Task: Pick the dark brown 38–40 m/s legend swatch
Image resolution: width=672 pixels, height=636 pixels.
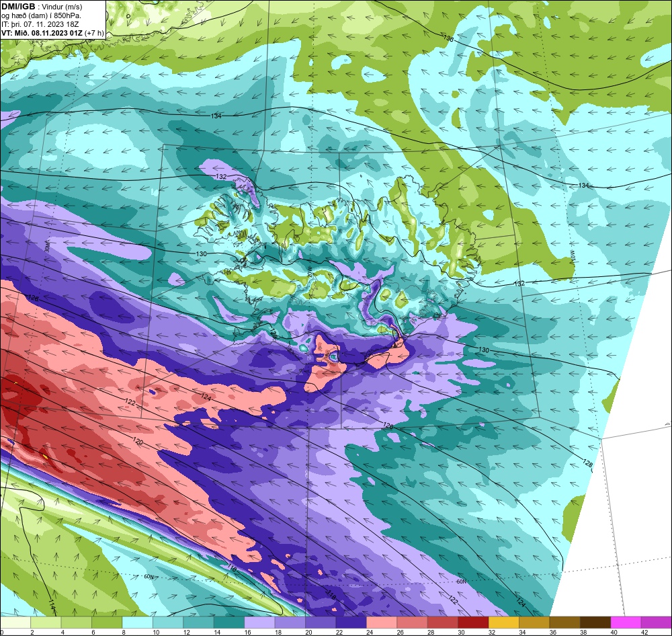Action: [595, 623]
